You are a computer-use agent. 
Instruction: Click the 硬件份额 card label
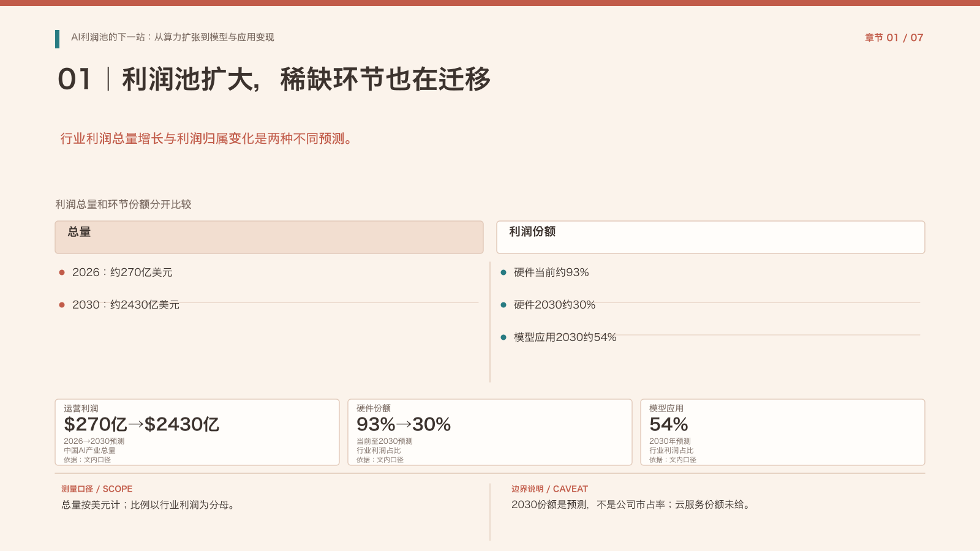tap(374, 408)
